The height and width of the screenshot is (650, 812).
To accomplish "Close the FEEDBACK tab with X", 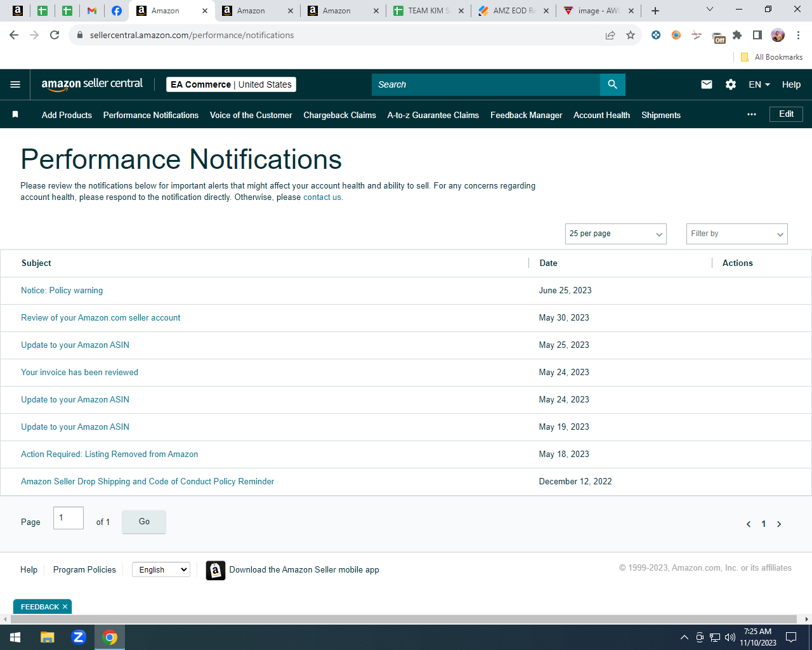I will point(65,607).
